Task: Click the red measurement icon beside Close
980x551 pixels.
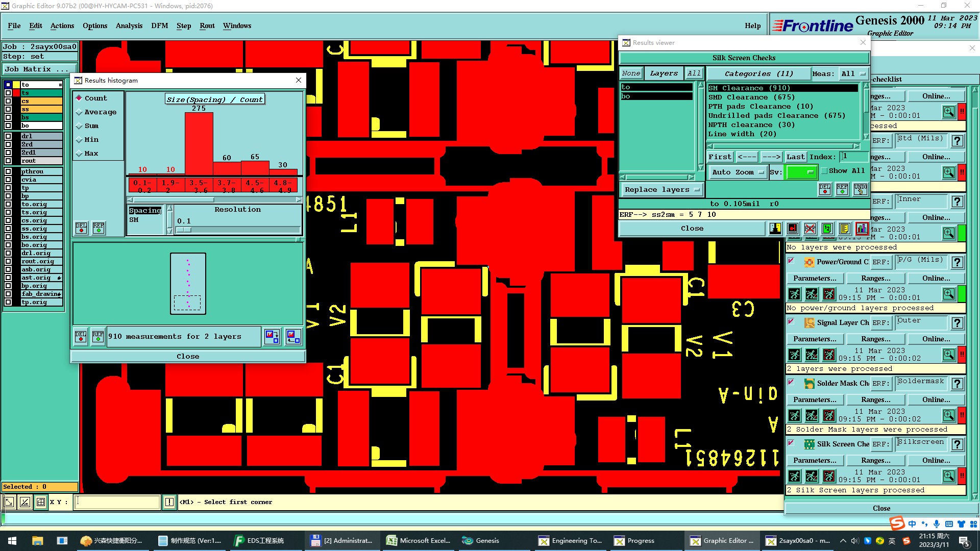Action: click(792, 229)
